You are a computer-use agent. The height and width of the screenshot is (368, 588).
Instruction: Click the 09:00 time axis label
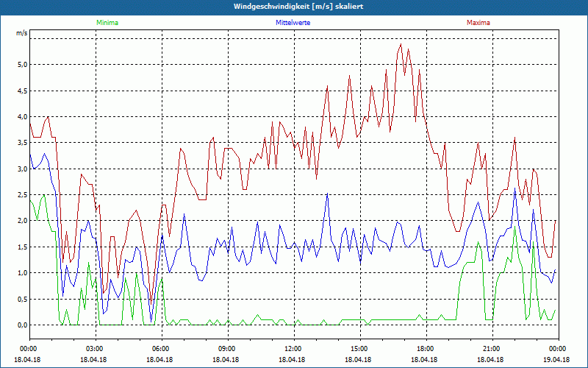click(x=228, y=349)
